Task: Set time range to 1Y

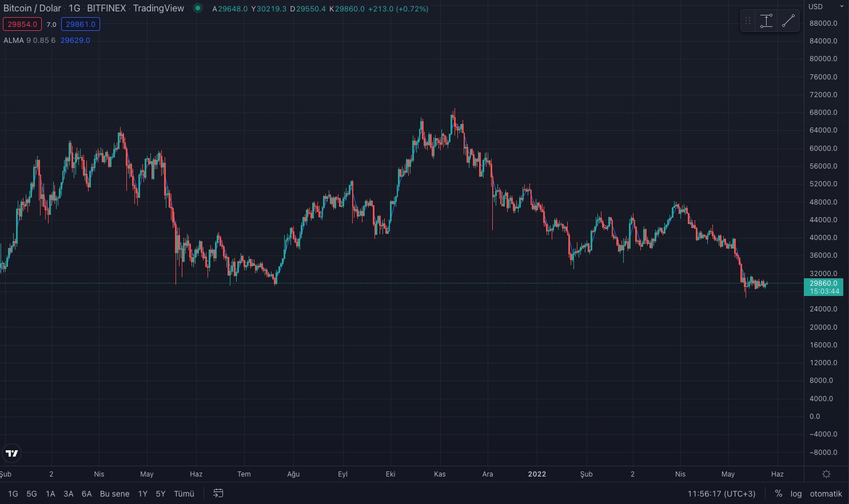Action: pos(143,494)
